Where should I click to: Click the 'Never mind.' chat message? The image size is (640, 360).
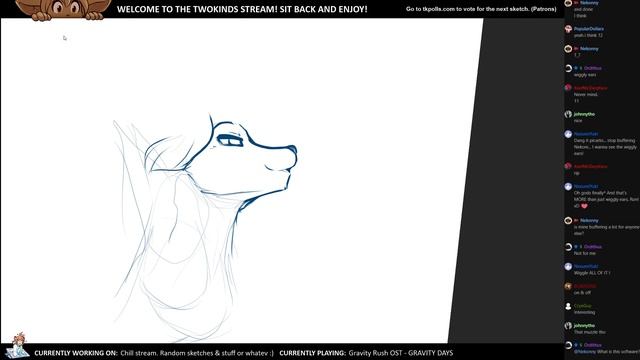pyautogui.click(x=586, y=95)
